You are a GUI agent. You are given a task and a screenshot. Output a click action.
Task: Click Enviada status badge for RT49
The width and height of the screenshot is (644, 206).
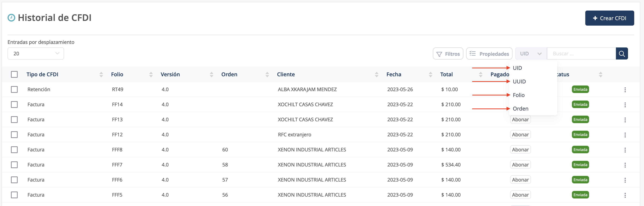click(x=580, y=89)
